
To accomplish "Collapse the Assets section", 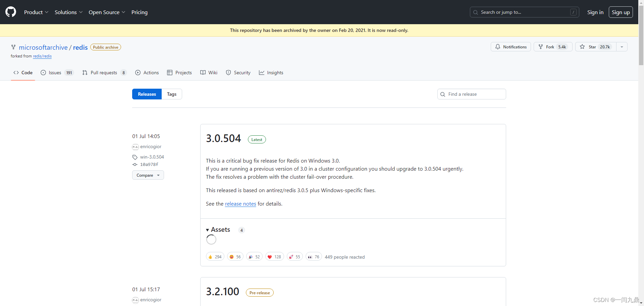I will point(218,230).
